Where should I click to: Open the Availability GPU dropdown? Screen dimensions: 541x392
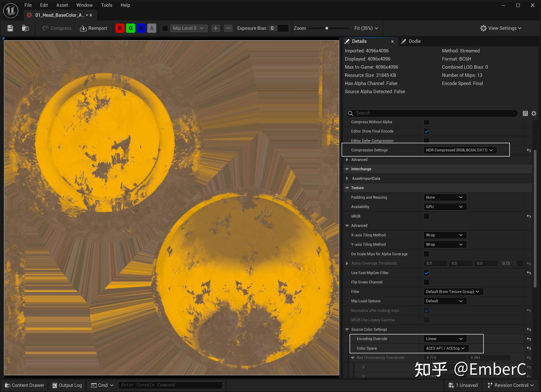[x=445, y=207]
